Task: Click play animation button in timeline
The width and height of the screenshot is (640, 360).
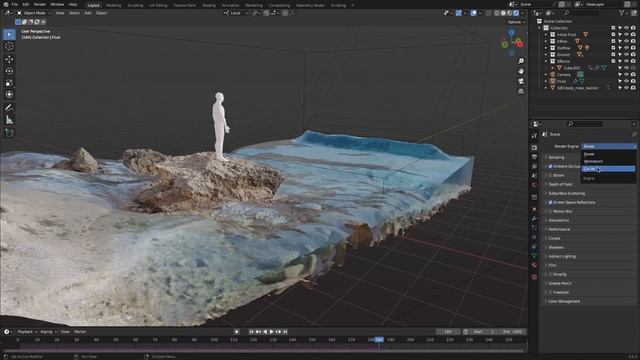Action: [271, 332]
